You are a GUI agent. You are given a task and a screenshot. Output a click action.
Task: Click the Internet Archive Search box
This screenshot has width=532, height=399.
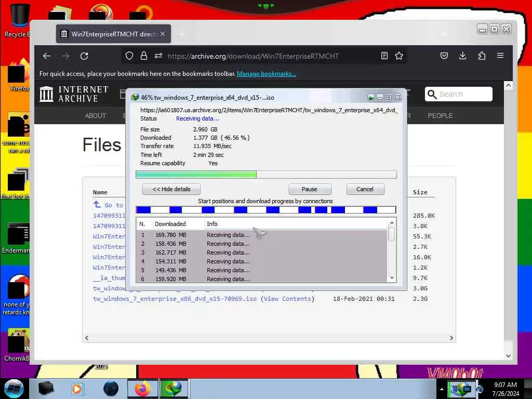click(458, 94)
